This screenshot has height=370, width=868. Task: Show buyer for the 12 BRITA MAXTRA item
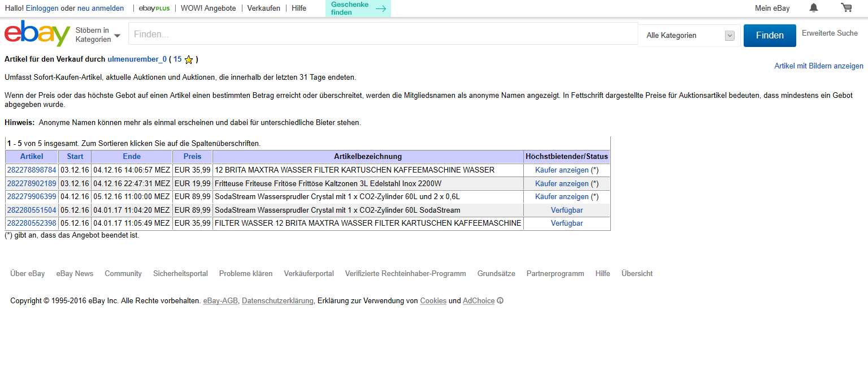562,170
